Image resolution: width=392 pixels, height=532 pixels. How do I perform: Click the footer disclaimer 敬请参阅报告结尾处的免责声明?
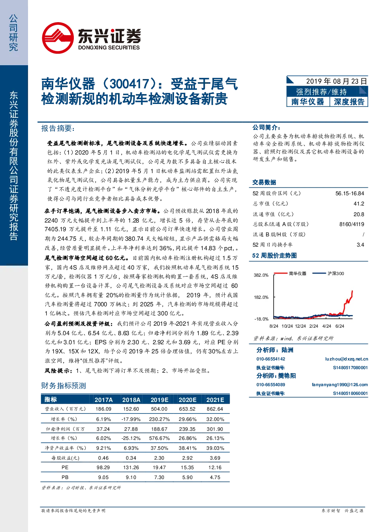73,511
